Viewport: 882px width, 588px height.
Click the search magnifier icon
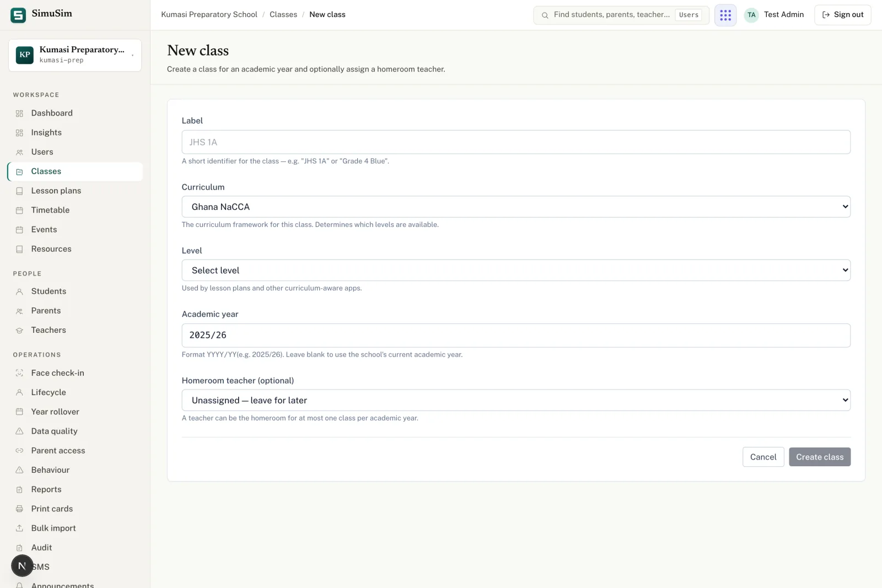click(x=545, y=15)
